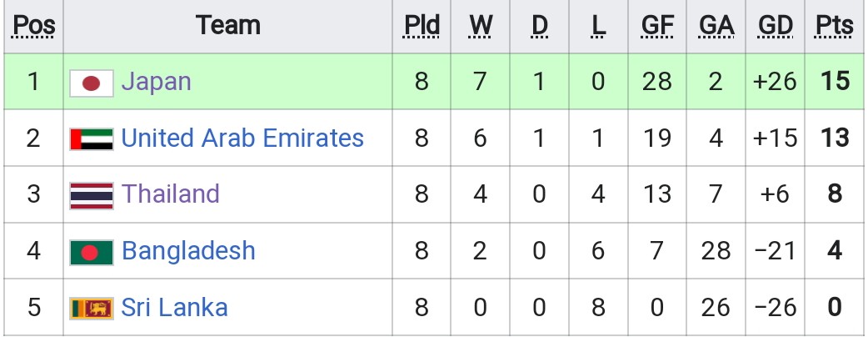This screenshot has height=337, width=868.
Task: Click the Pld column header abbreviation
Action: [x=422, y=26]
